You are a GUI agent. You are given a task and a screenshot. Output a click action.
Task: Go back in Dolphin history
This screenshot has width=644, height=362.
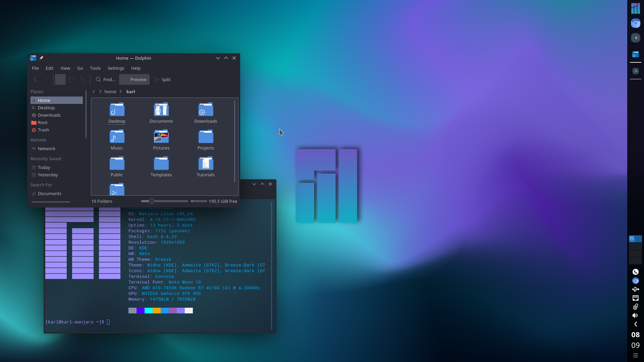[35, 79]
